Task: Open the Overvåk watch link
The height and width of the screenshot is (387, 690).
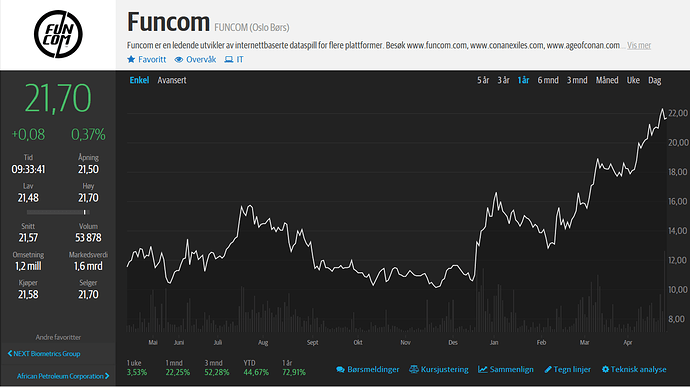Action: pos(201,59)
